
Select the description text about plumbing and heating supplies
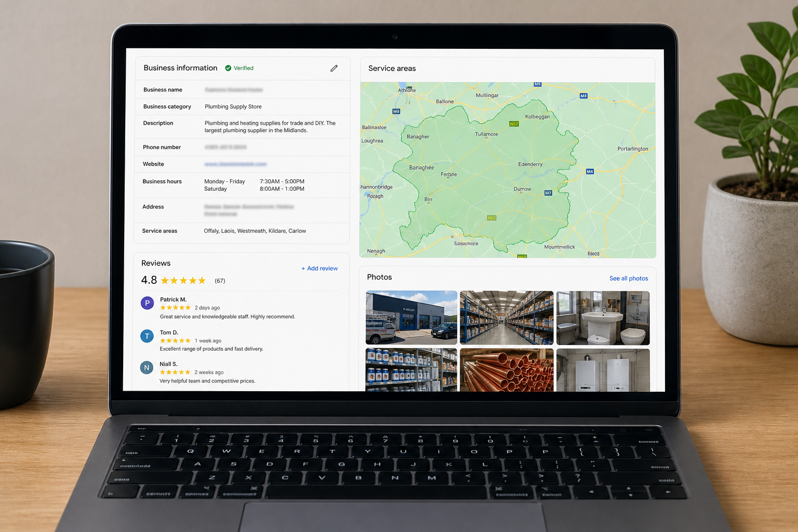coord(270,127)
